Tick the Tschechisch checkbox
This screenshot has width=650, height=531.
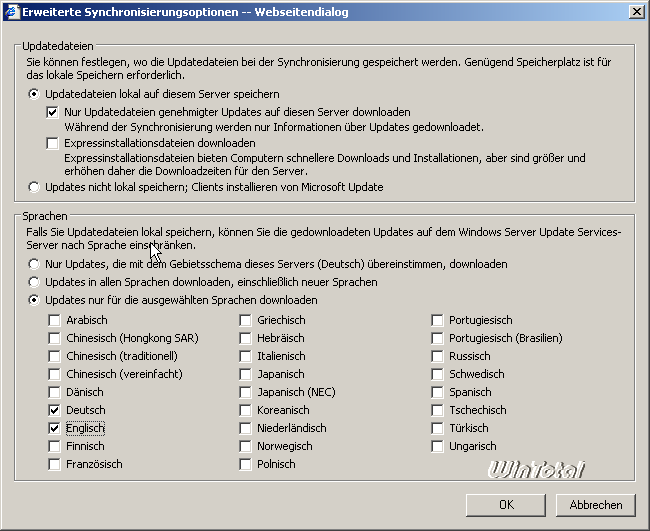[437, 410]
